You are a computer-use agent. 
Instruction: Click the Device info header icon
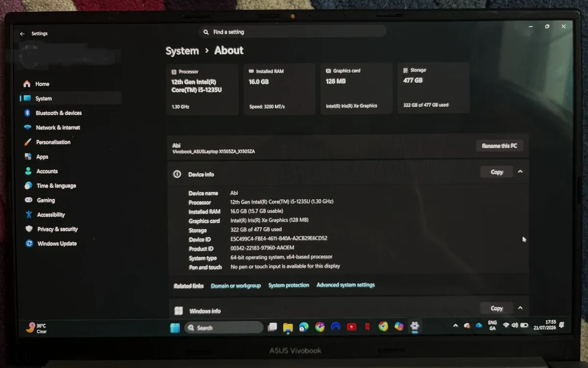(x=177, y=174)
